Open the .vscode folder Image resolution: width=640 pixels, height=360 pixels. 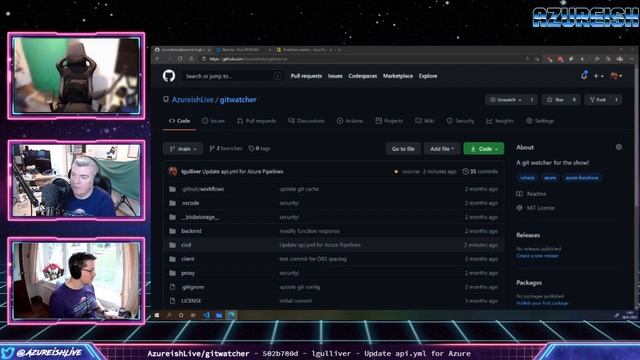190,203
